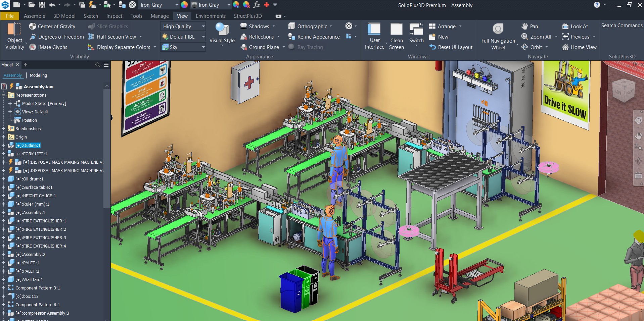Click the Undo icon
The image size is (644, 321).
(52, 5)
